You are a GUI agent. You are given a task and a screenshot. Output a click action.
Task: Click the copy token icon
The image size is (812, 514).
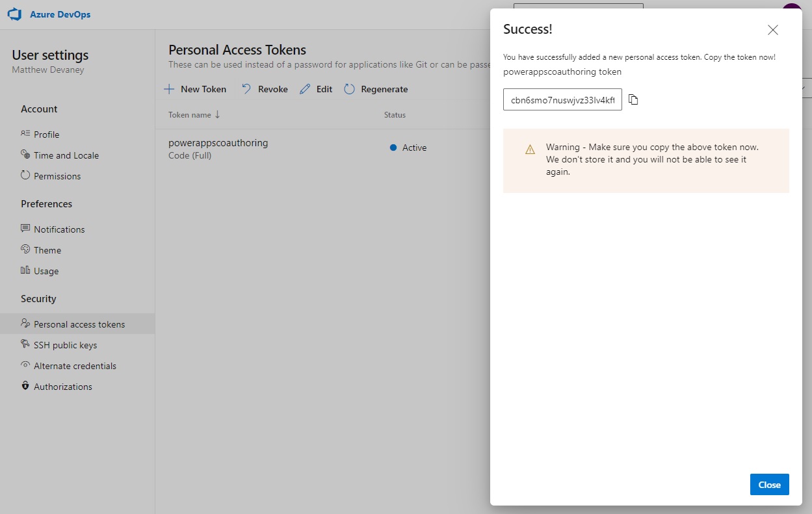(x=633, y=99)
